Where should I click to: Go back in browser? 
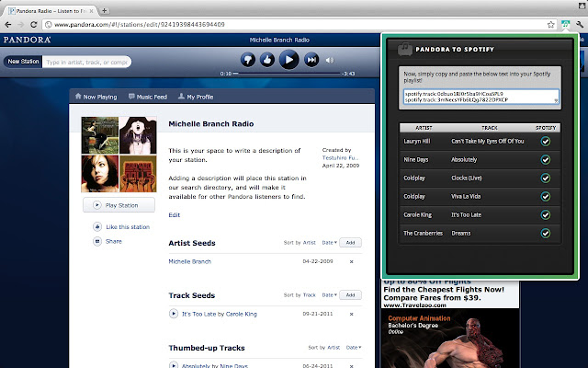click(8, 25)
